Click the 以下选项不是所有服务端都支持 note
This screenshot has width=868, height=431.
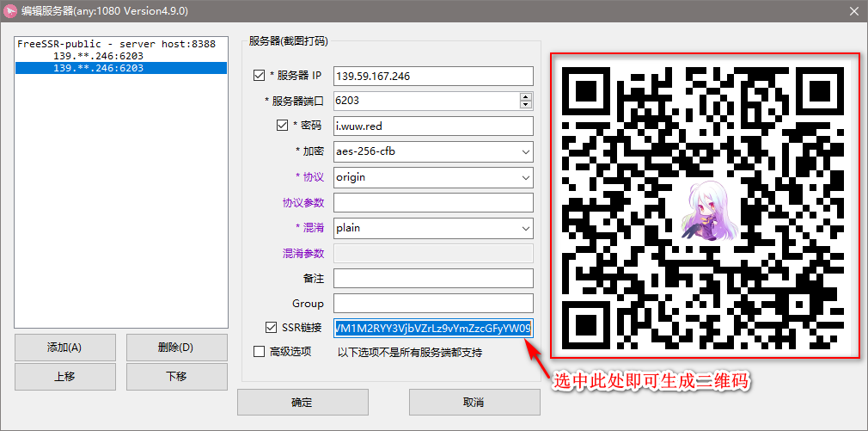point(410,353)
